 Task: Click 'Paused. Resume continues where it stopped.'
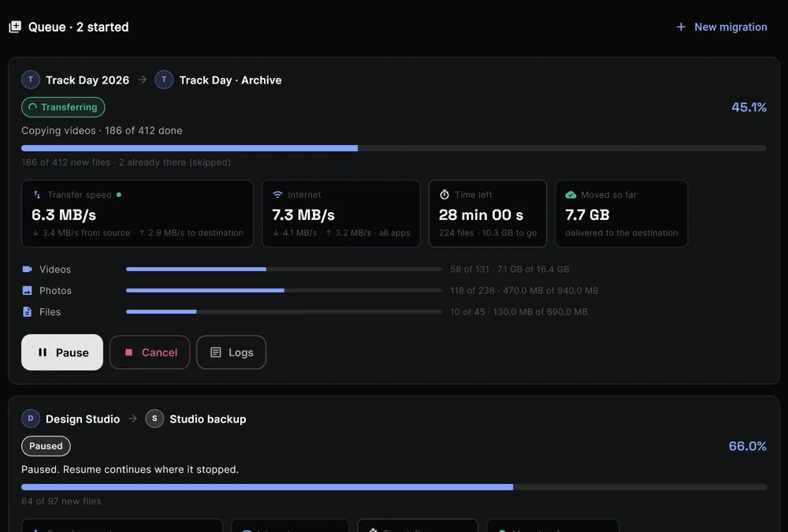tap(130, 470)
